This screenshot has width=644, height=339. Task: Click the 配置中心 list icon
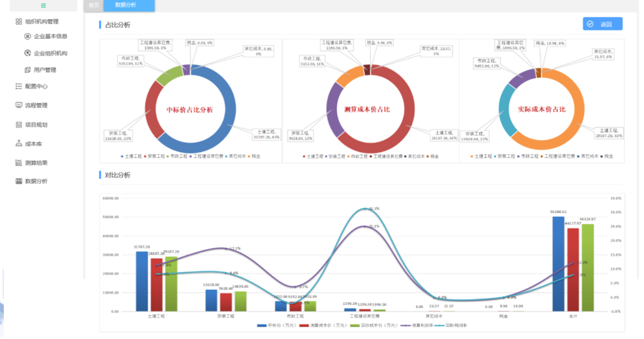point(19,86)
